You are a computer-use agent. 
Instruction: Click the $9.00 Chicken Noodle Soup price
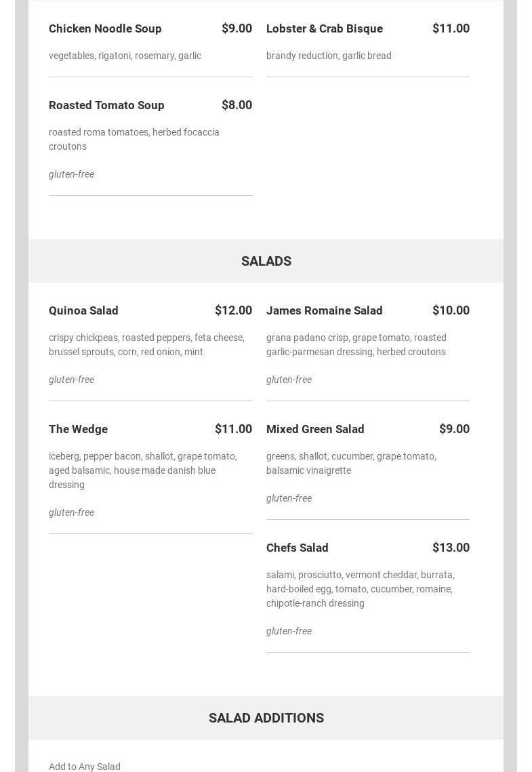click(x=237, y=28)
